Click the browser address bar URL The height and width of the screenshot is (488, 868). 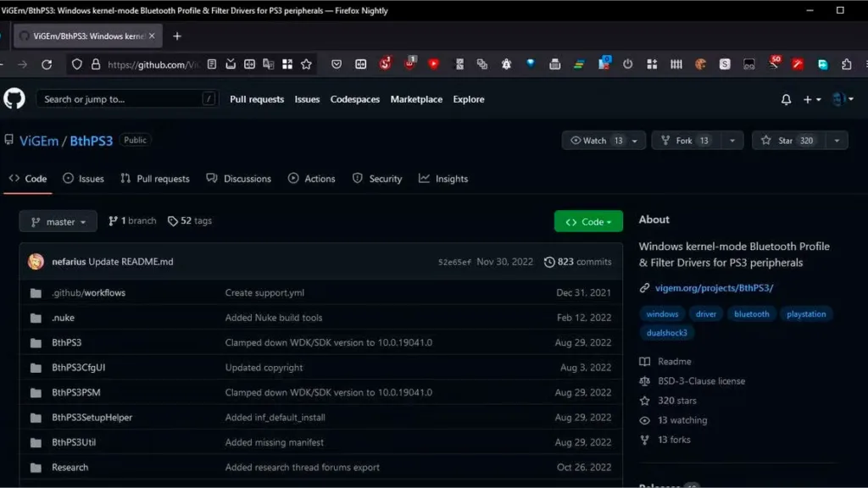[153, 64]
